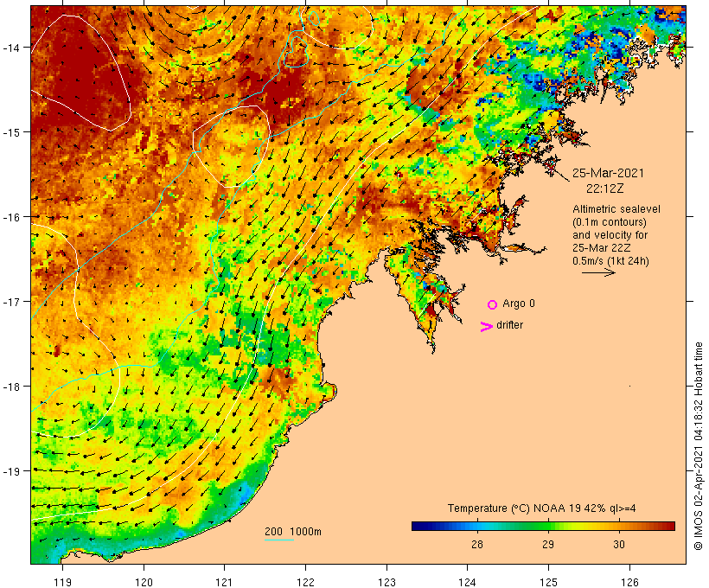This screenshot has width=709, height=588.
Task: Click the temperature color bar at 29
Action: (548, 526)
